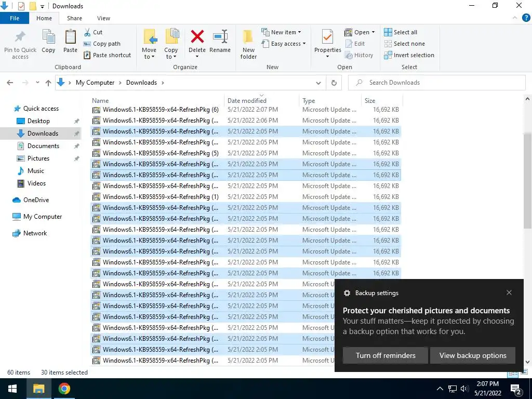This screenshot has width=532, height=399.
Task: Click Invert selection in ribbon
Action: (x=409, y=55)
